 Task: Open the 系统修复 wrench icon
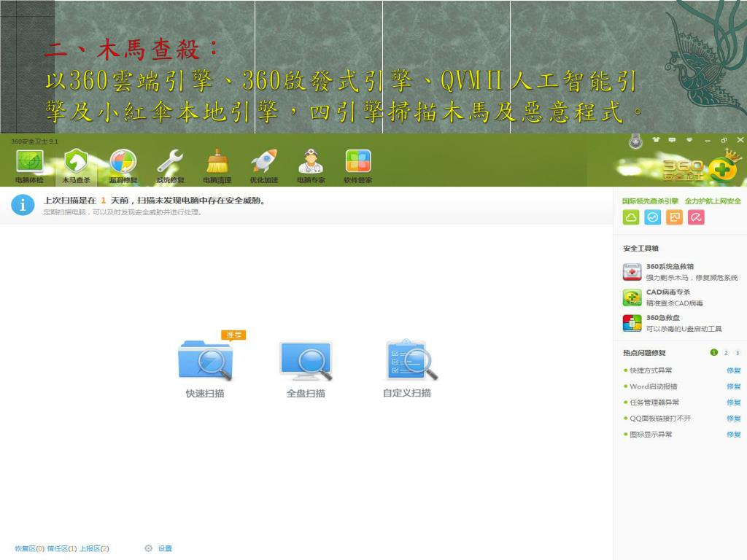pyautogui.click(x=170, y=161)
